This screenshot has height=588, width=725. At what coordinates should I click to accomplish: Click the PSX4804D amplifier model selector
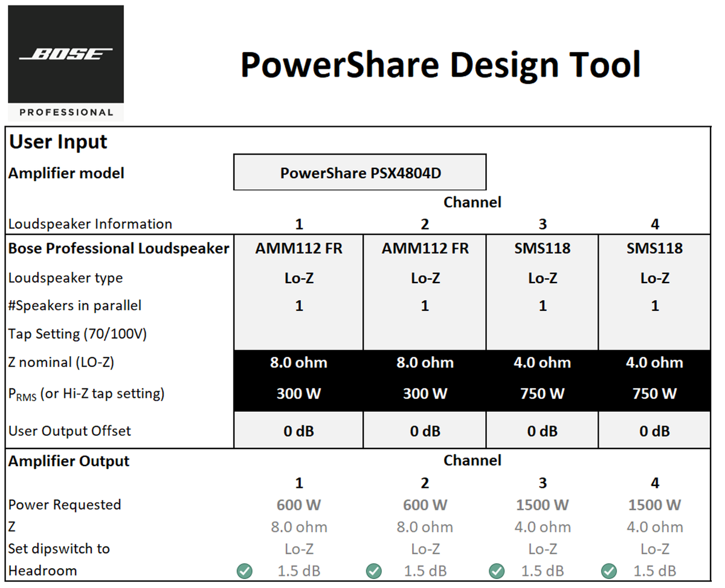(x=359, y=172)
